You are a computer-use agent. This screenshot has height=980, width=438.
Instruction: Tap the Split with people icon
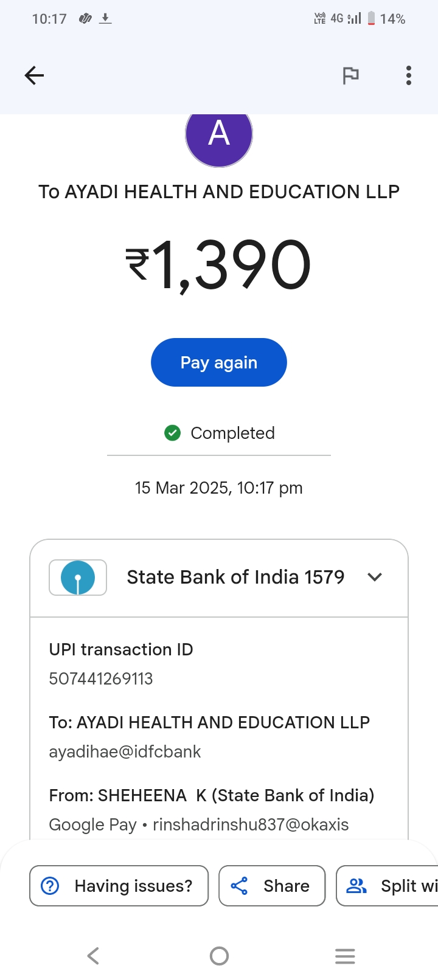pyautogui.click(x=356, y=886)
